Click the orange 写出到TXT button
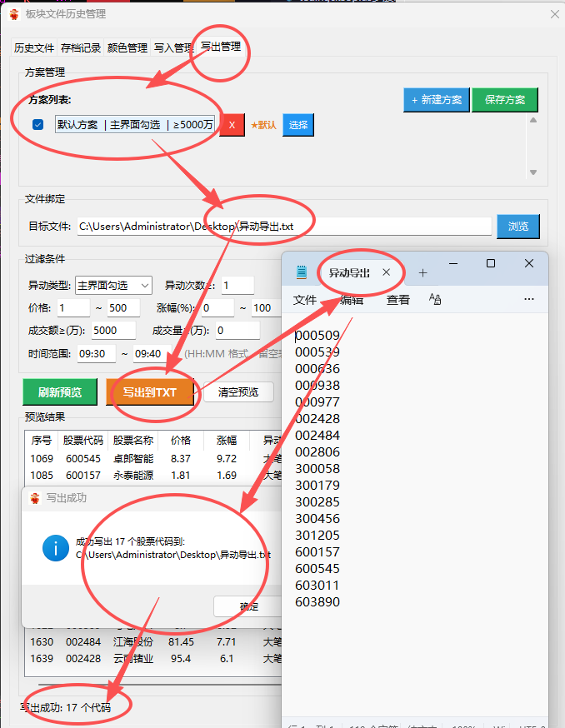Viewport: 565px width, 728px height. (x=150, y=392)
